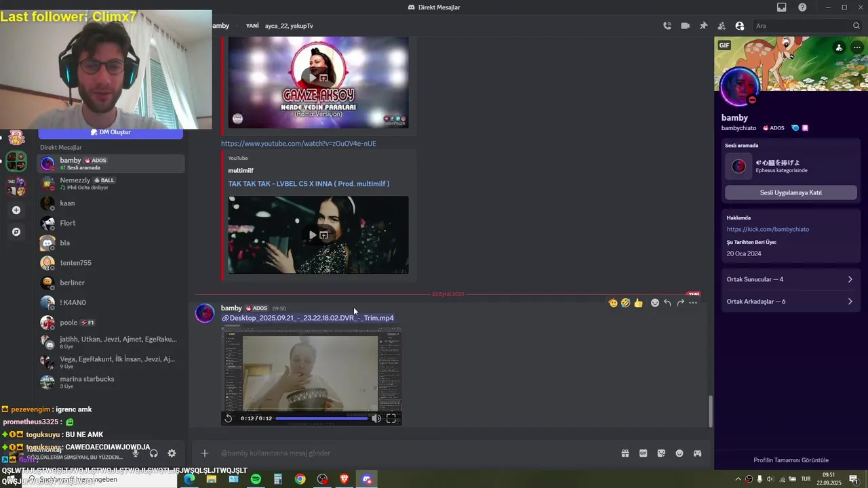Replay the attached mp4 video

(x=229, y=418)
